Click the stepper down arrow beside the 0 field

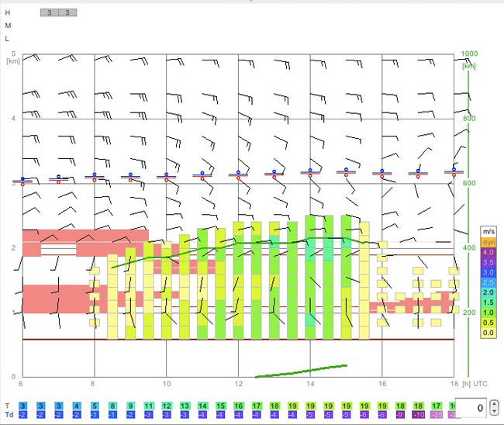495,411
